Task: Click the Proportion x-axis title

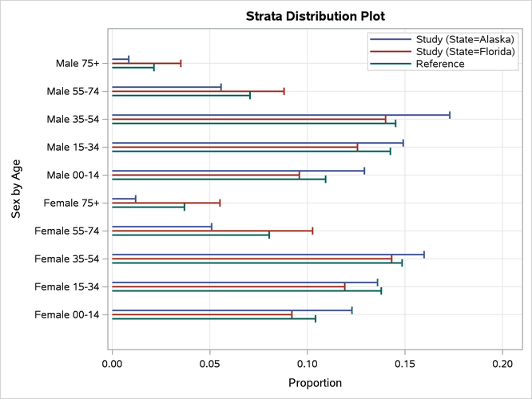Action: [315, 382]
